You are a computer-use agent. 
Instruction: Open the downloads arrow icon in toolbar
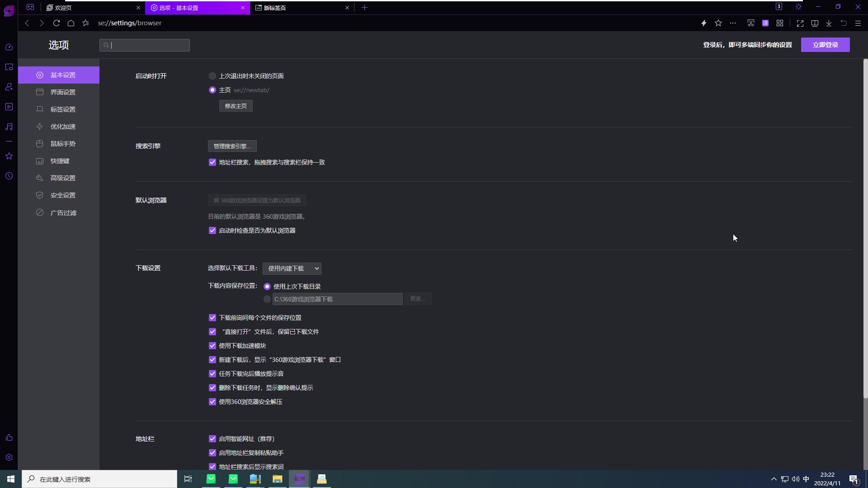tap(829, 23)
